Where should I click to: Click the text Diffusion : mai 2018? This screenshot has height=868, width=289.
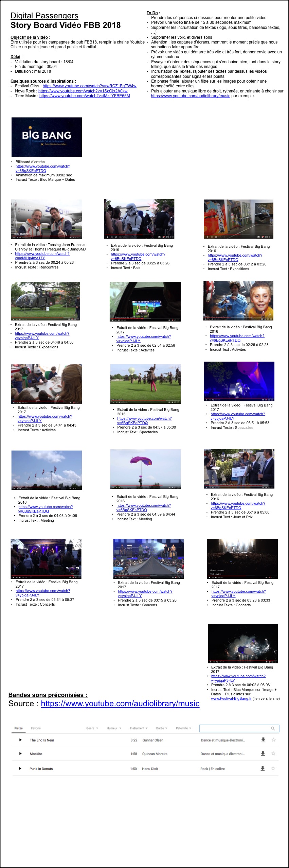click(33, 71)
